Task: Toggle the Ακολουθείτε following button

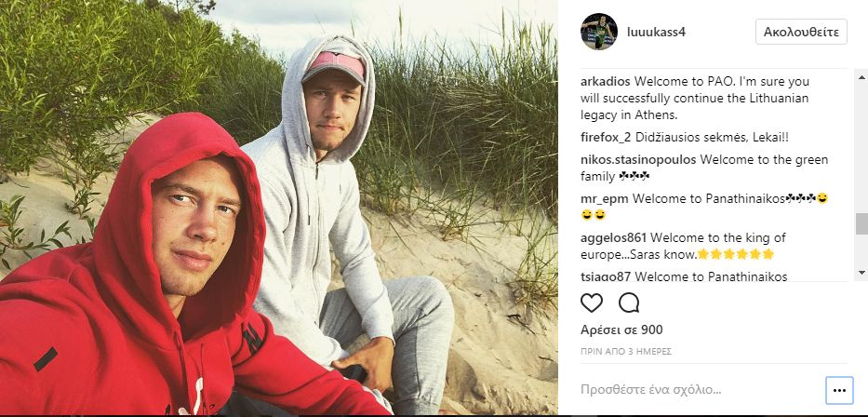Action: coord(801,32)
